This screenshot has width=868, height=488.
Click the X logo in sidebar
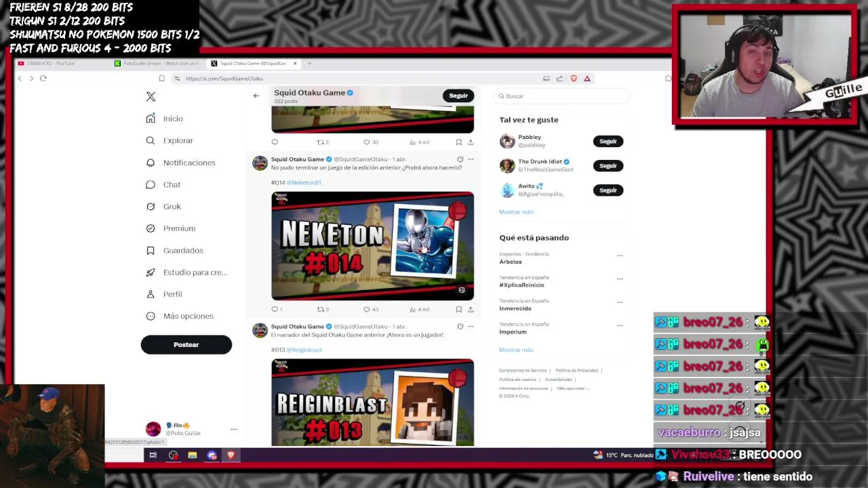[151, 97]
